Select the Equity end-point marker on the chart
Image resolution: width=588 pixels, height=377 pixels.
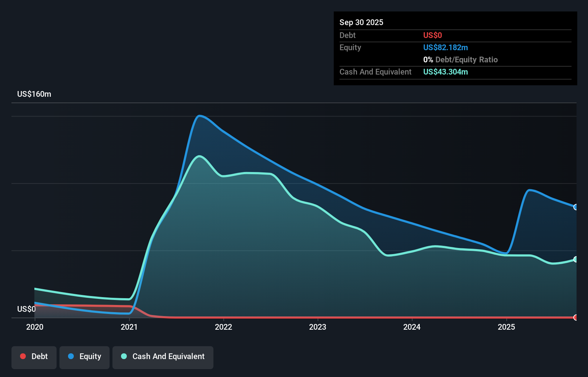(x=576, y=207)
